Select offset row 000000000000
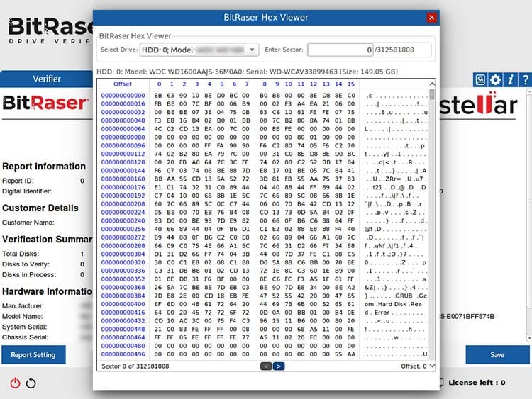532x399 pixels. click(x=123, y=96)
